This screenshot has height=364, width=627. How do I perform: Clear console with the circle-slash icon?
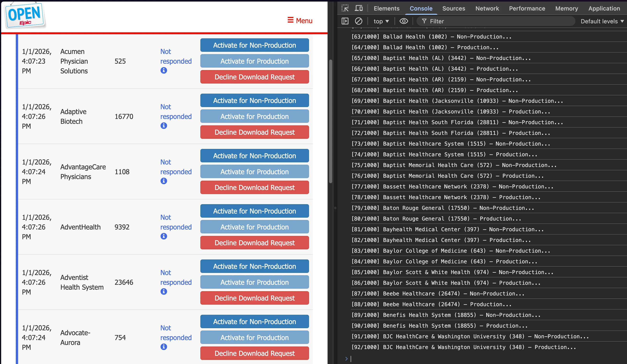pyautogui.click(x=358, y=21)
